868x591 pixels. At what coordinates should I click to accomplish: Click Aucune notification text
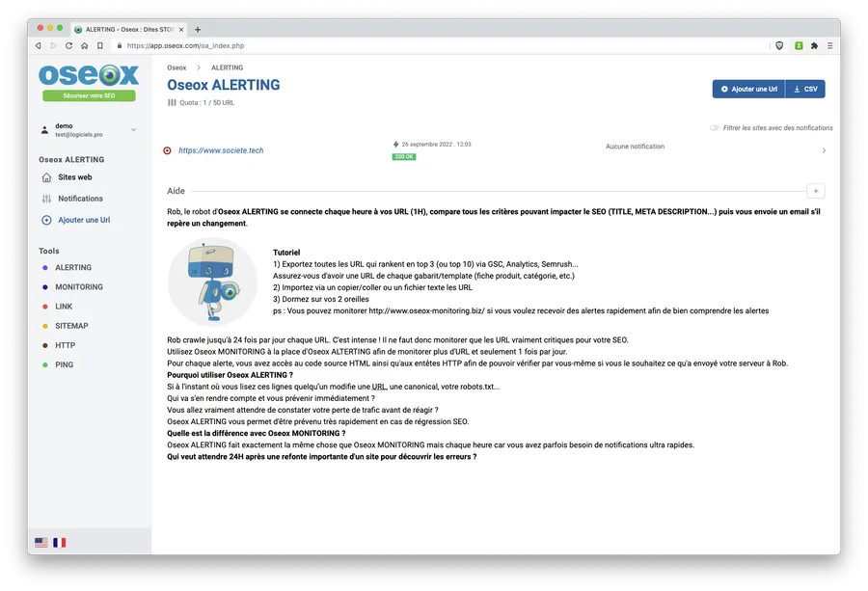[635, 147]
